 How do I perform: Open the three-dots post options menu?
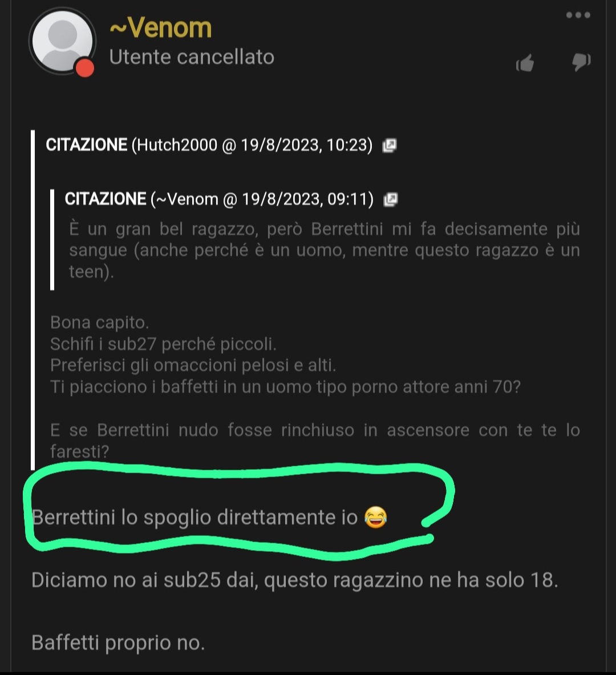(578, 15)
